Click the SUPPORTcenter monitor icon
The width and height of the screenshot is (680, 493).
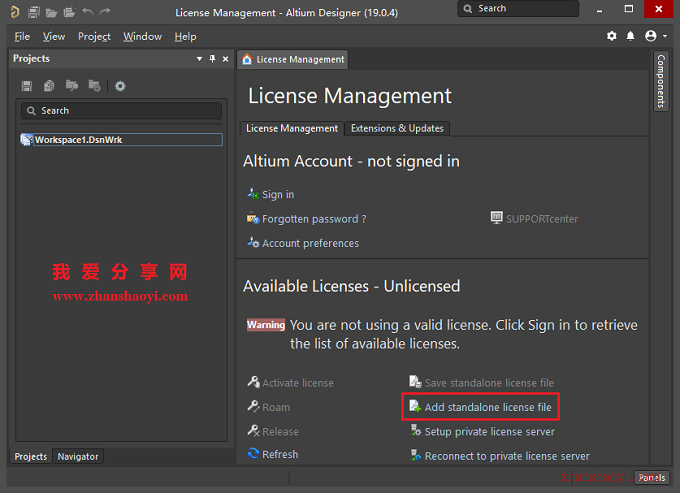(x=497, y=217)
